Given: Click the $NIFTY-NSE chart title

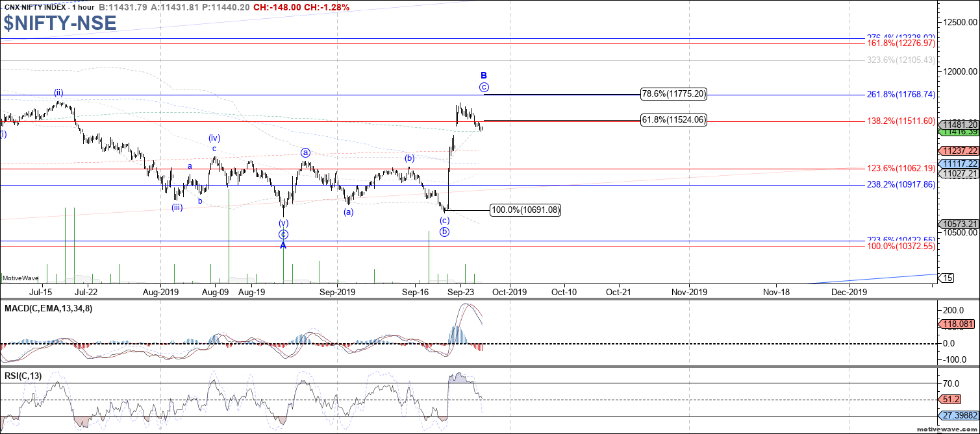Looking at the screenshot, I should click(x=60, y=23).
